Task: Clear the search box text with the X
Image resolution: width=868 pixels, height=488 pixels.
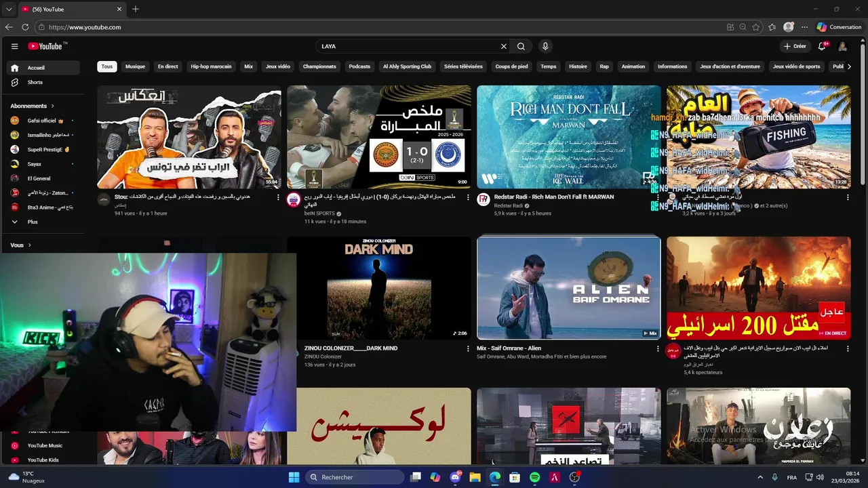Action: (x=504, y=46)
